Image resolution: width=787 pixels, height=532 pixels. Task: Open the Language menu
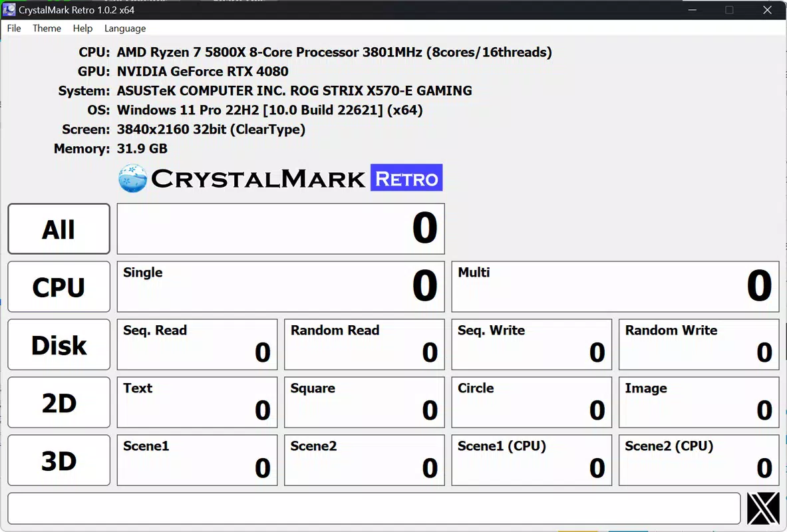125,29
